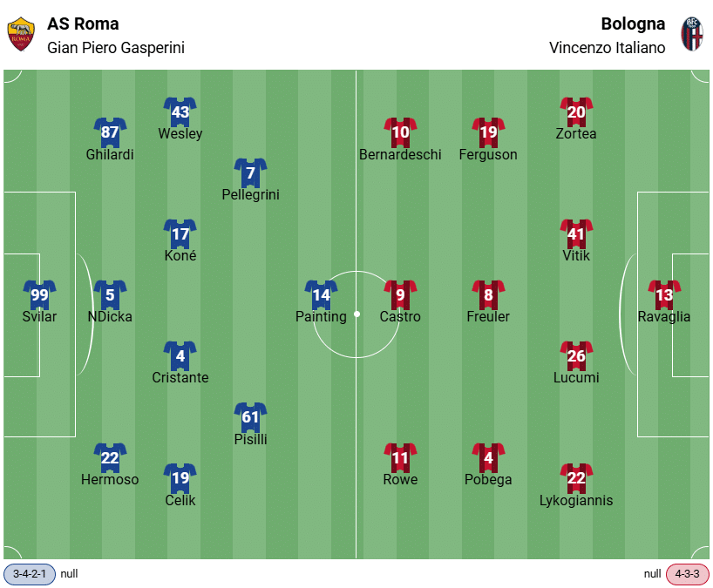Click Castro's number 9 shirt icon

click(400, 295)
